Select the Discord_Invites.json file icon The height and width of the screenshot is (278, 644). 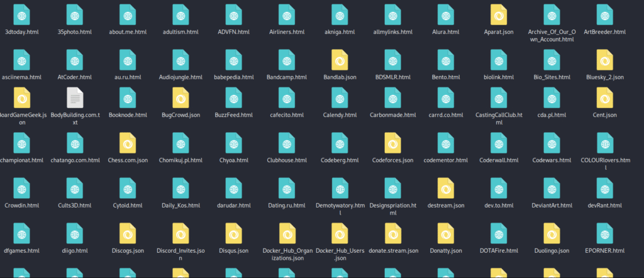(x=180, y=233)
